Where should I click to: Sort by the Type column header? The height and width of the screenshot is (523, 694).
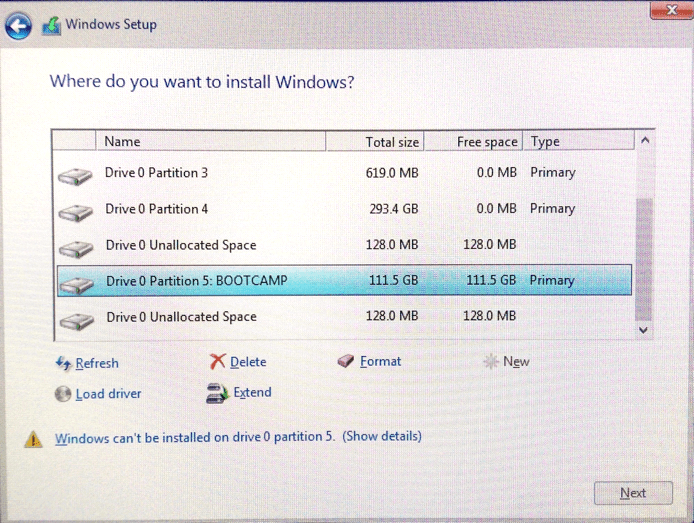pyautogui.click(x=578, y=142)
